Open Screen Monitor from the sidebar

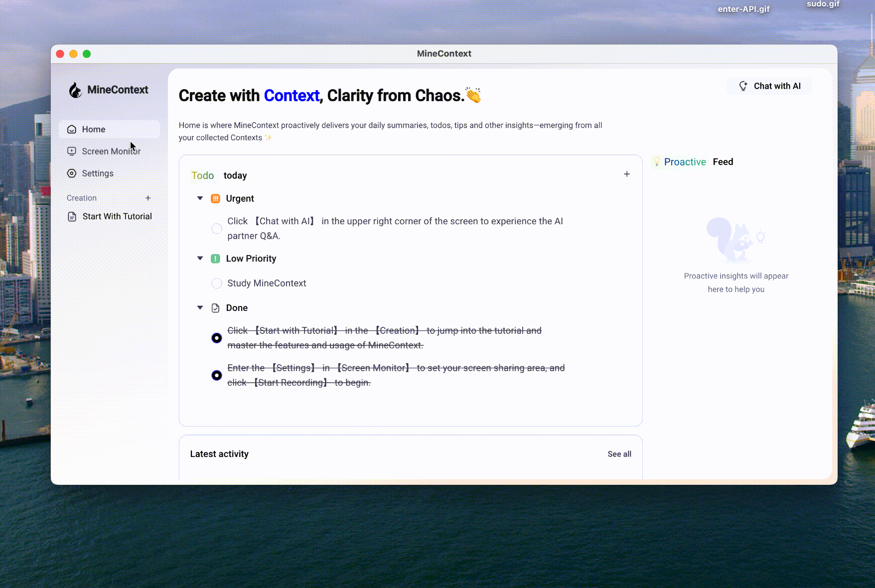[x=111, y=151]
